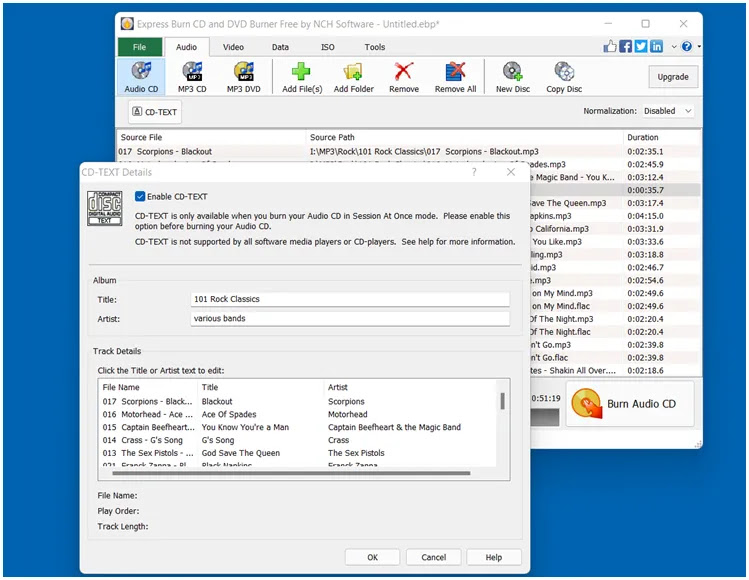Click the '016 Motorhead - Ace ...' file name
Image resolution: width=749 pixels, height=580 pixels.
pos(148,414)
